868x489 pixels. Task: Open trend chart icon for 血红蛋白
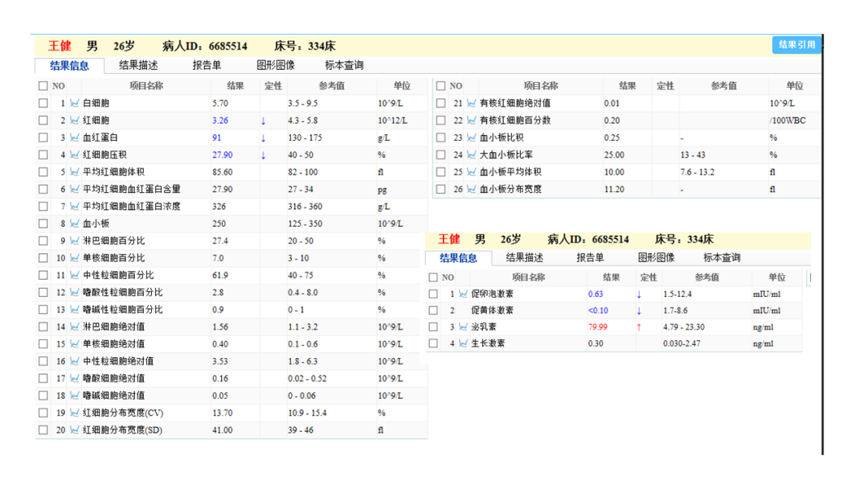tap(74, 138)
